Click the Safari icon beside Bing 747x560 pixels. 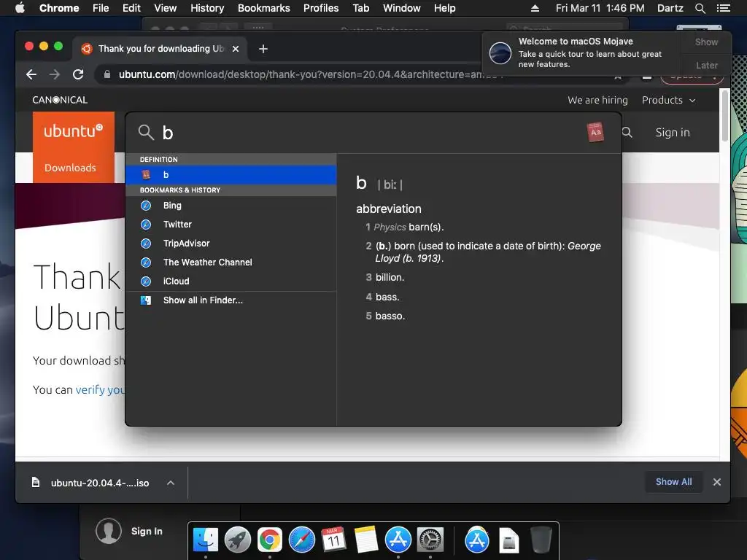click(x=146, y=205)
